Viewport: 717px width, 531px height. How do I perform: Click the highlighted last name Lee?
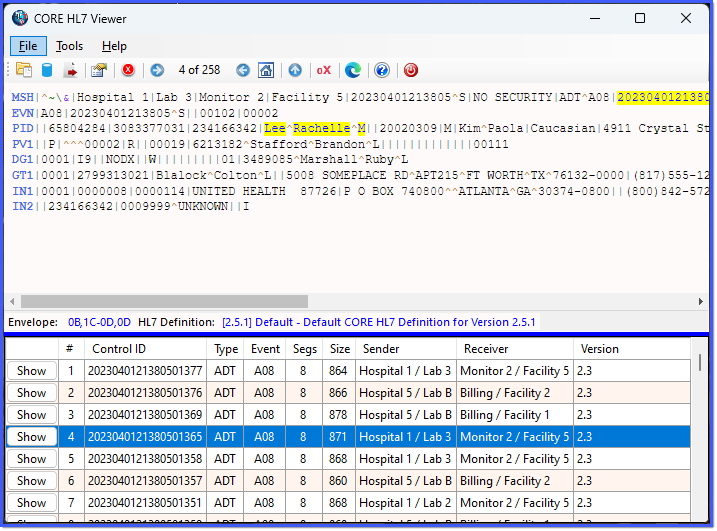tap(275, 128)
